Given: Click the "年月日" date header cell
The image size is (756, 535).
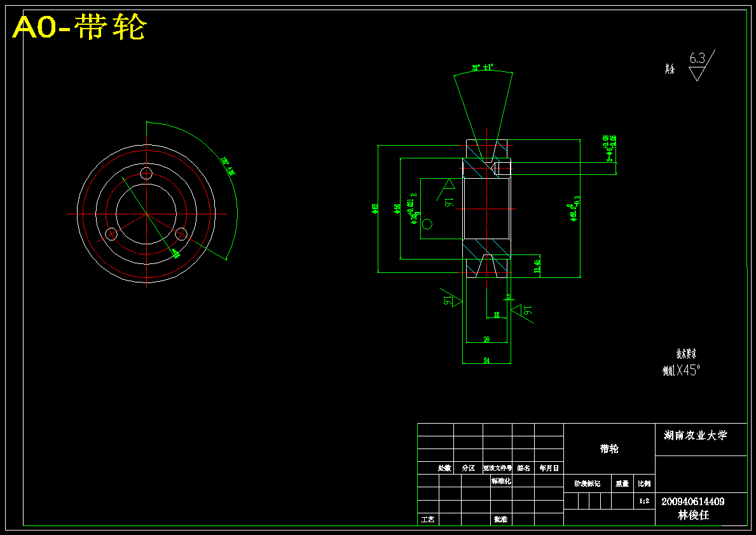Looking at the screenshot, I should pyautogui.click(x=549, y=468).
